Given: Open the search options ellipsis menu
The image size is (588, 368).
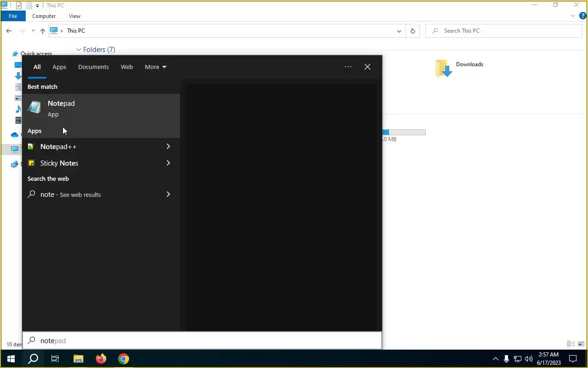Looking at the screenshot, I should [348, 67].
